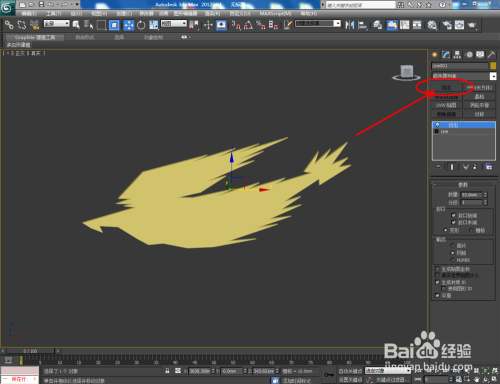
Task: Open Render Setup teapot icon
Action: (447, 25)
